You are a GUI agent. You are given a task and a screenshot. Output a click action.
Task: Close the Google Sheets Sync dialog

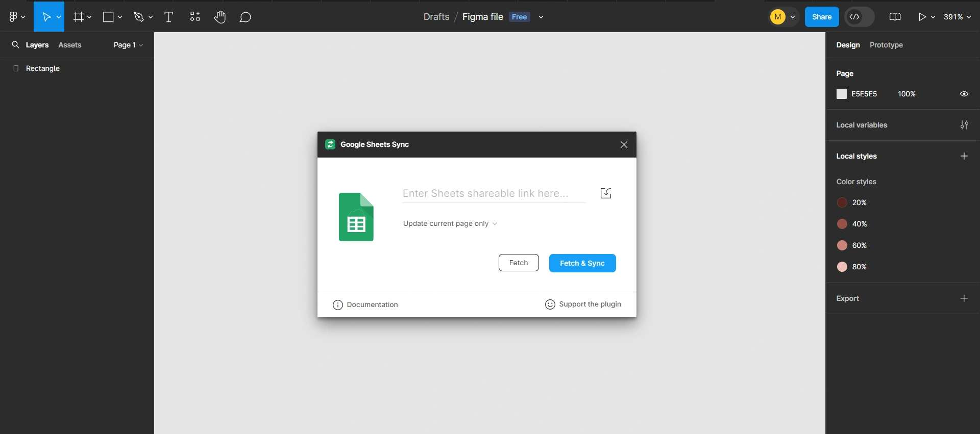click(x=624, y=145)
